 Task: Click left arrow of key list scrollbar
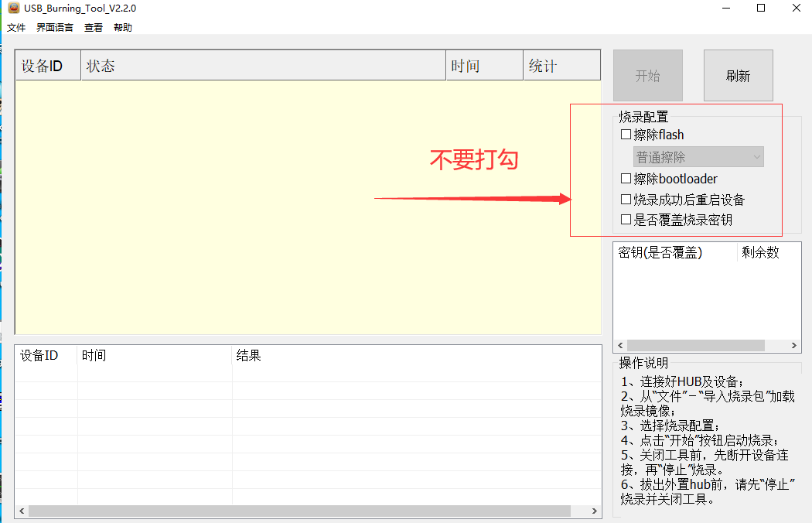(x=620, y=345)
